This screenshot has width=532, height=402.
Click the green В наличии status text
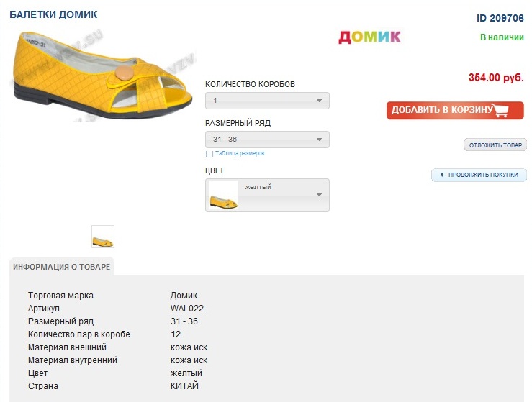[x=502, y=37]
